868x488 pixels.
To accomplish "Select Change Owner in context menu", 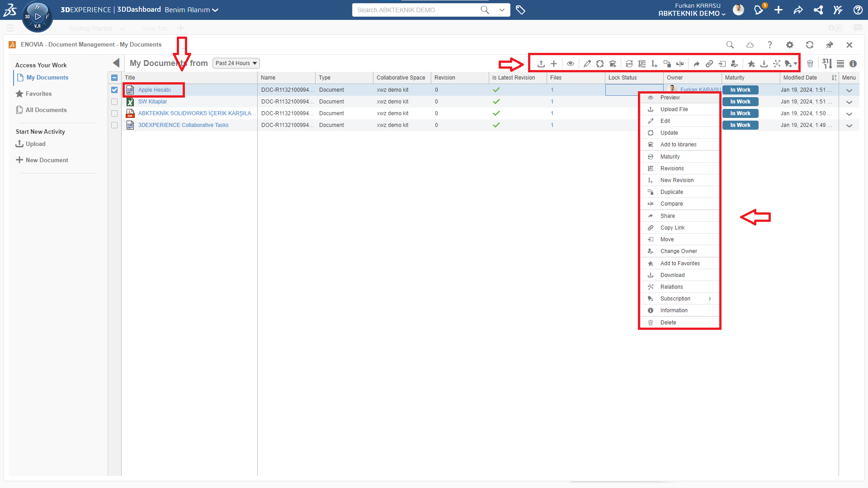I will [678, 251].
